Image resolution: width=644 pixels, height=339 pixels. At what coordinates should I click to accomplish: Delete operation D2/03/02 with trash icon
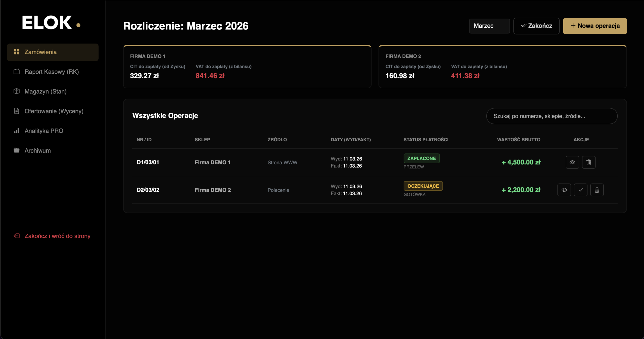[x=597, y=190]
